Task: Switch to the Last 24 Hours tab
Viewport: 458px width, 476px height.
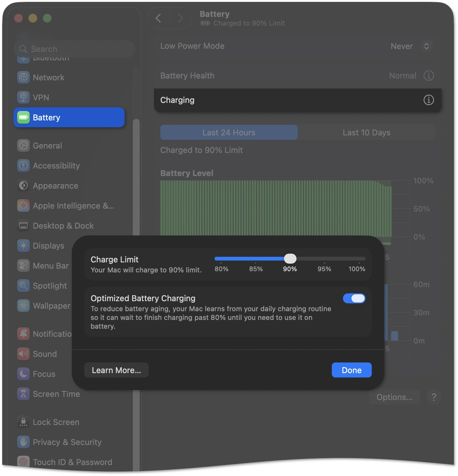Action: coord(229,132)
